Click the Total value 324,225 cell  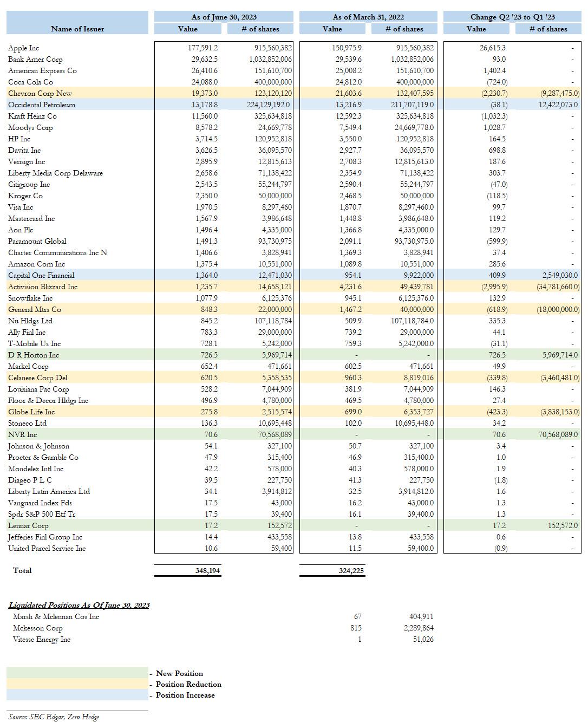pos(351,570)
